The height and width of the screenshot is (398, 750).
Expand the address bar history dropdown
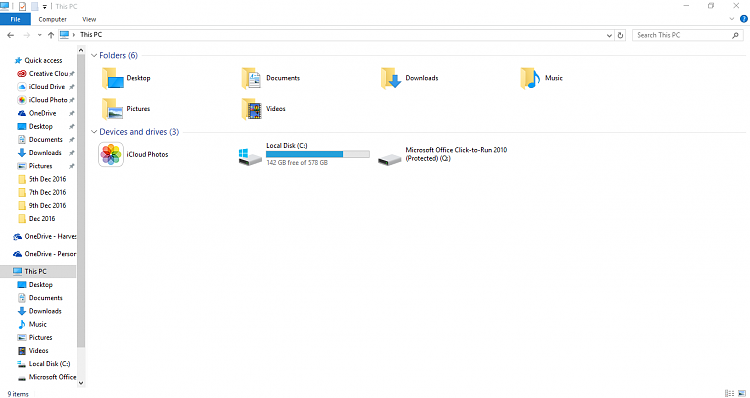(x=609, y=35)
